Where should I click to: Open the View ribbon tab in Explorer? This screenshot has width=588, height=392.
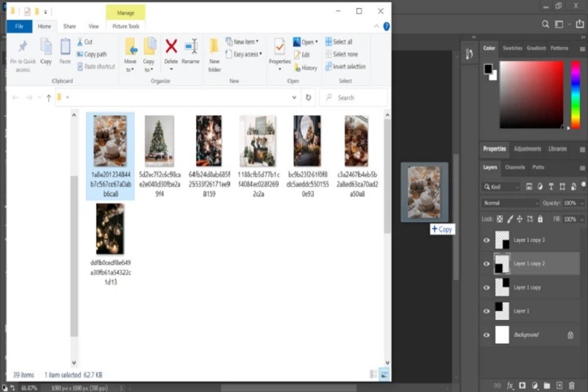[92, 26]
